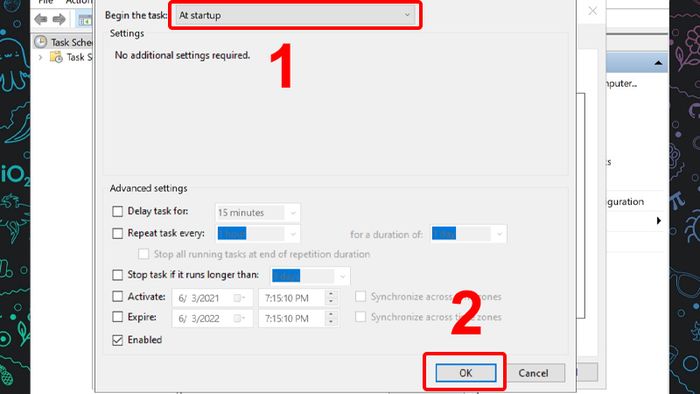Enable the Delay task for checkbox
700x394 pixels.
pyautogui.click(x=117, y=212)
